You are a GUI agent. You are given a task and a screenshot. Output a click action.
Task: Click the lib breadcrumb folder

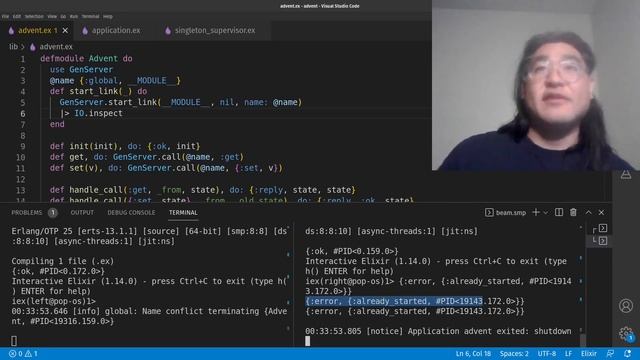[13, 47]
